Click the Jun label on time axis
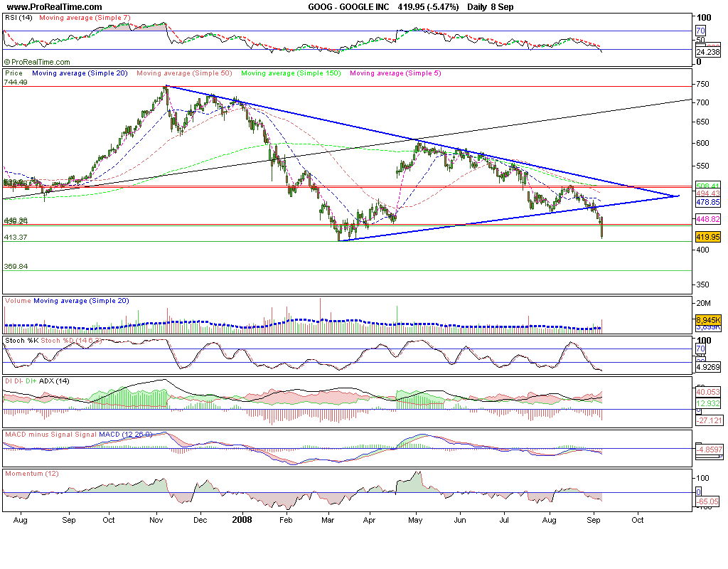Image resolution: width=728 pixels, height=569 pixels. (460, 520)
